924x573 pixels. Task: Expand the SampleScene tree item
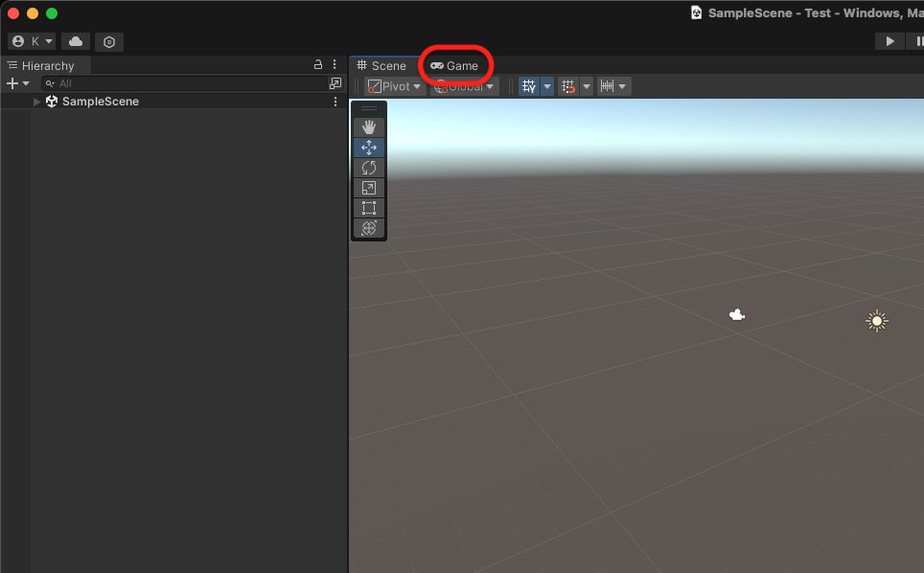click(x=36, y=102)
